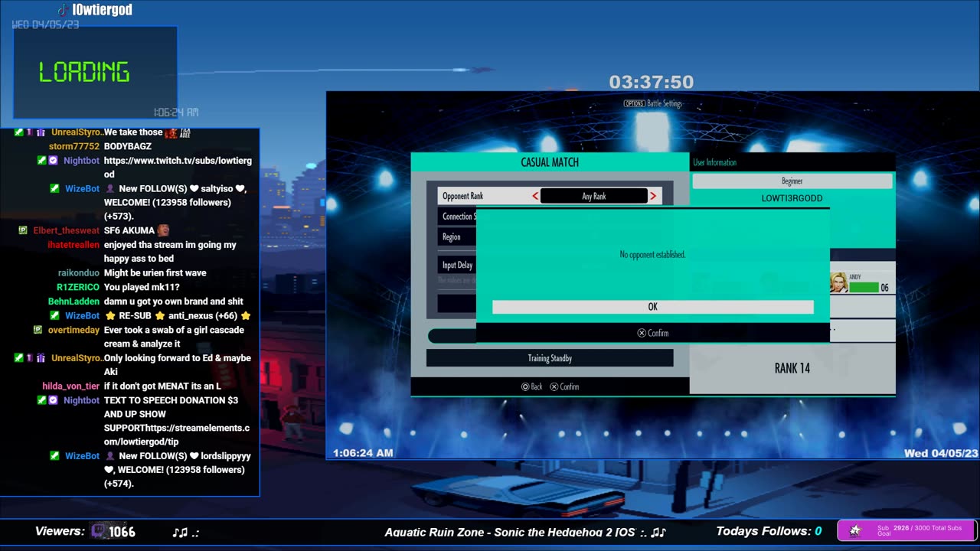Click the TikTok logo icon beside l0wtiergod
The image size is (980, 551).
pyautogui.click(x=64, y=9)
